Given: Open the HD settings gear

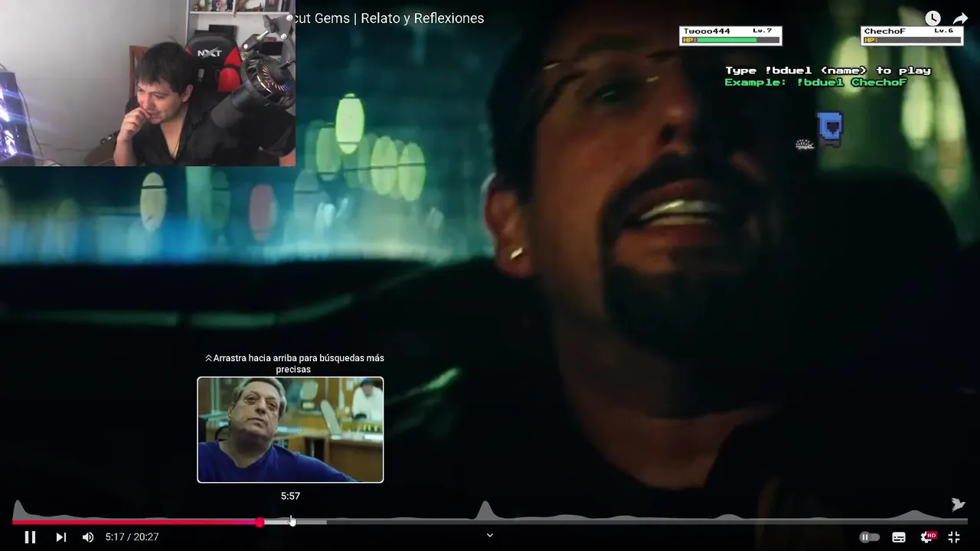Looking at the screenshot, I should coord(927,537).
